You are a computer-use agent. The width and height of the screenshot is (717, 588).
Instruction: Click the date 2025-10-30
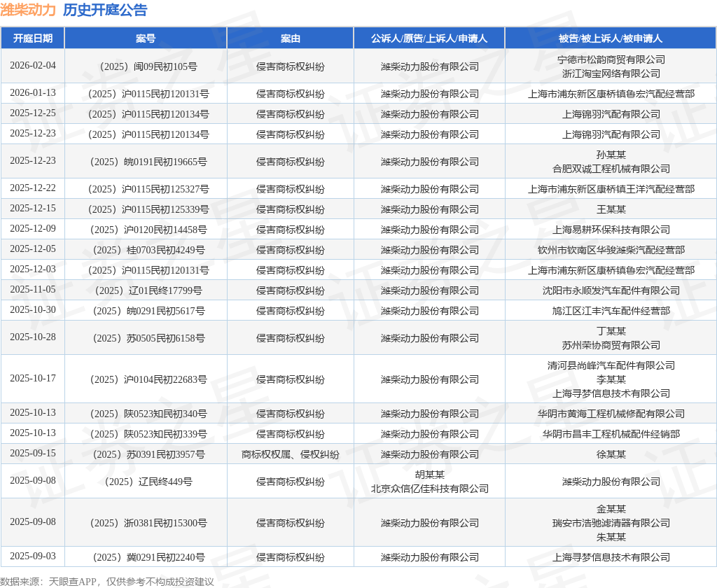tap(33, 310)
